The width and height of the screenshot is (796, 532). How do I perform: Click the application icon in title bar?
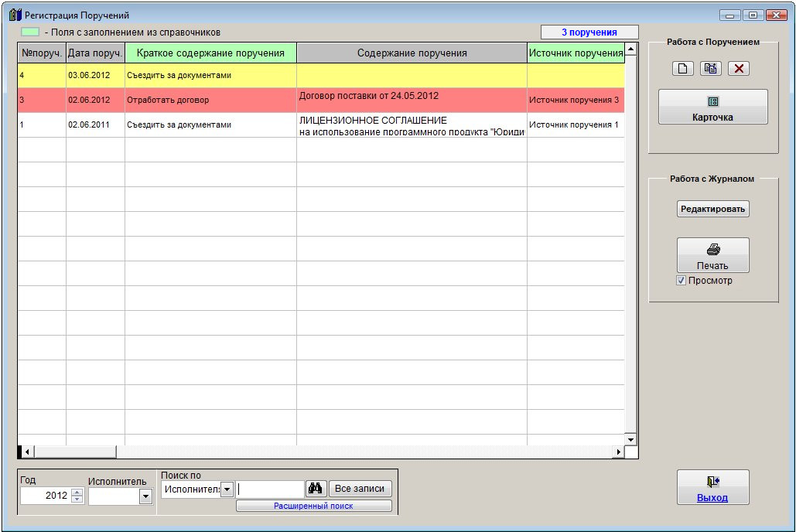click(15, 15)
